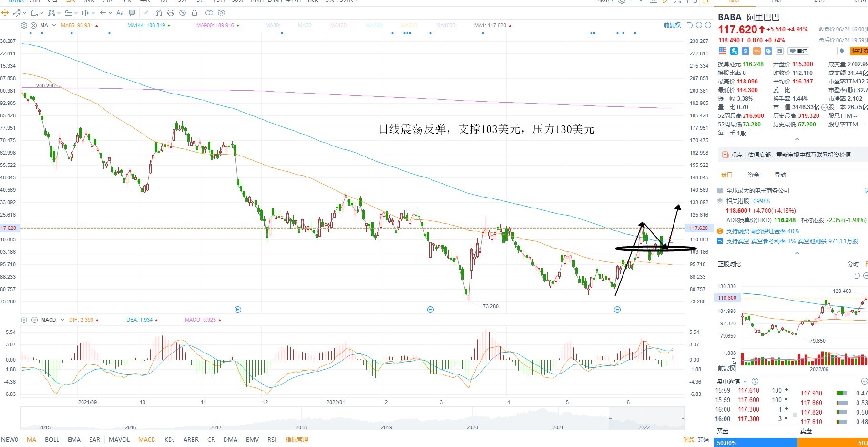Reset chart view with undo arrow

click(690, 25)
